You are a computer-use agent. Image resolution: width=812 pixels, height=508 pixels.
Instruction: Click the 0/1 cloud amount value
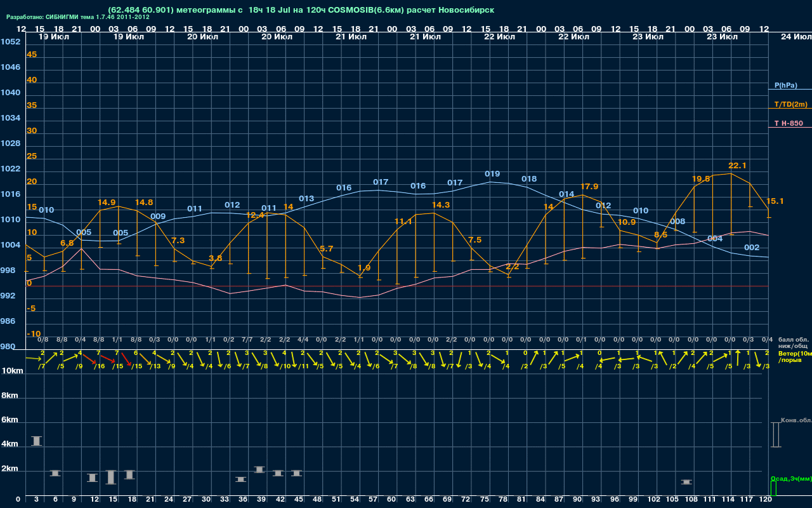(581, 340)
